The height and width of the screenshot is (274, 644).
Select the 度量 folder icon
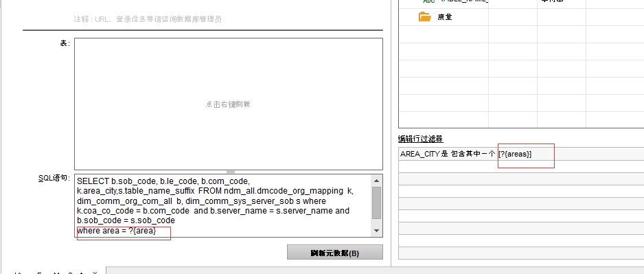pyautogui.click(x=425, y=17)
